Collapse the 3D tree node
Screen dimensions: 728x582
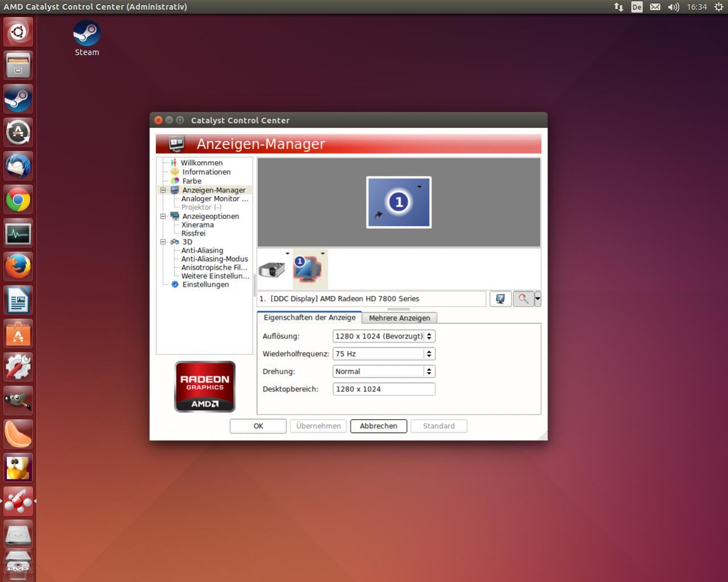tap(163, 242)
